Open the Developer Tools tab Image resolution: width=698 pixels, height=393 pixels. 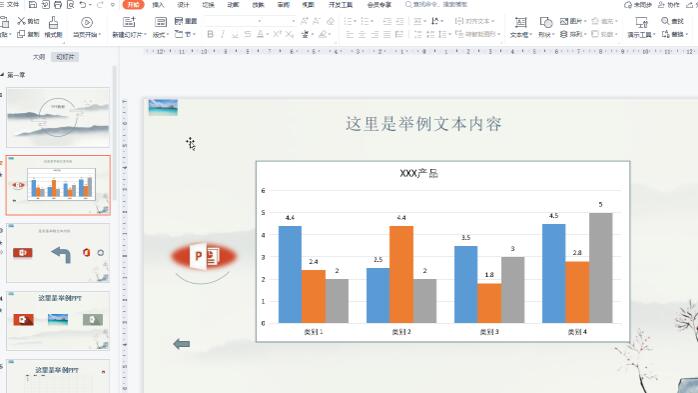pos(341,4)
